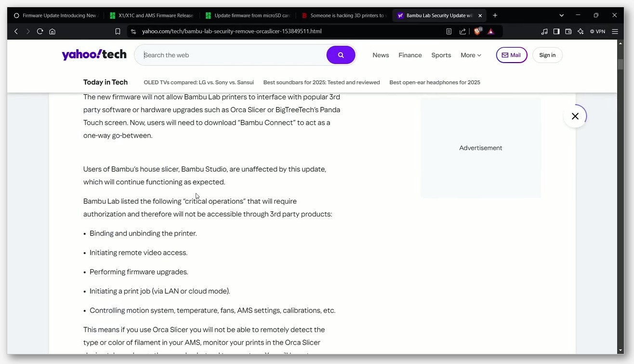Screen dimensions: 634x364
Task: Open Today in Tech heading link
Action: [106, 82]
